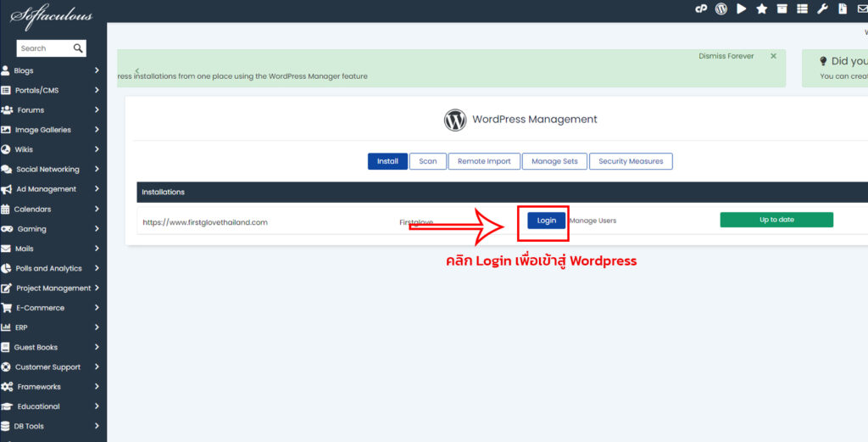The image size is (868, 442).
Task: Click the Blogs person icon in sidebar
Action: (5, 70)
